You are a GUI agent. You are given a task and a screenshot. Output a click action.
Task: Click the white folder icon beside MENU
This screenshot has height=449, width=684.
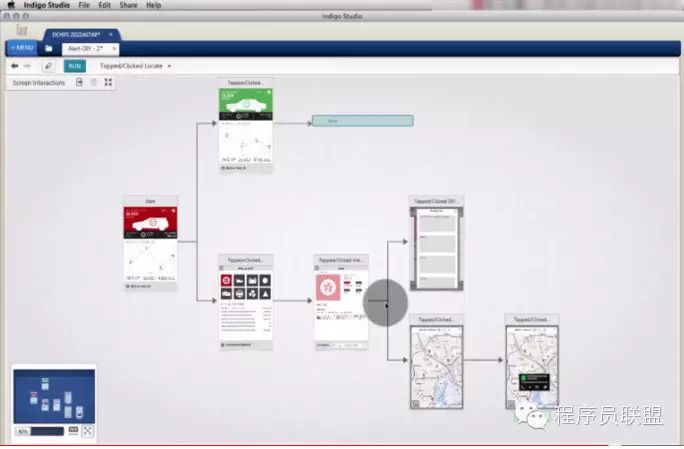coord(49,48)
